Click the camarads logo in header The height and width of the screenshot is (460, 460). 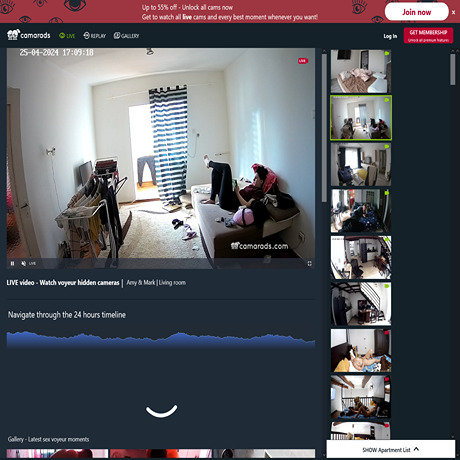[29, 35]
